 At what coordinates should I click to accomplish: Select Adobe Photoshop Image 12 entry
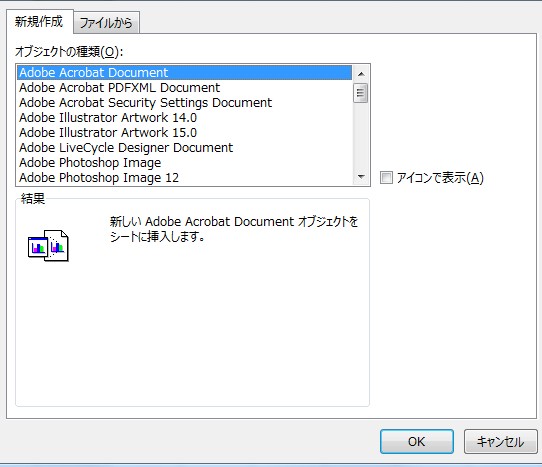[x=185, y=178]
